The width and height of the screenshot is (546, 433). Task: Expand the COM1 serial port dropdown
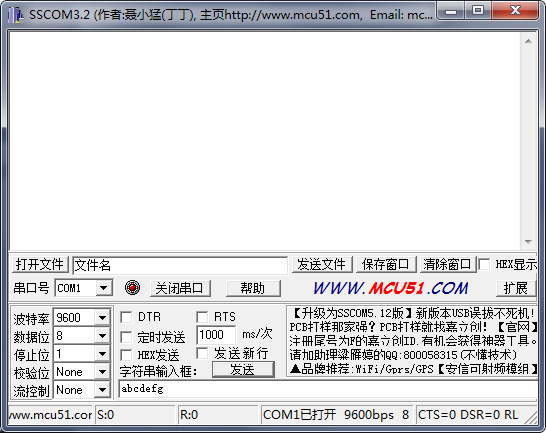(103, 288)
